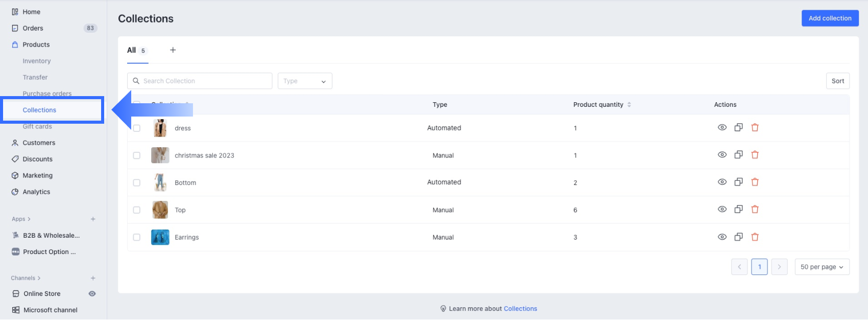This screenshot has width=868, height=320.
Task: Open the 50 per page dropdown
Action: (x=822, y=267)
